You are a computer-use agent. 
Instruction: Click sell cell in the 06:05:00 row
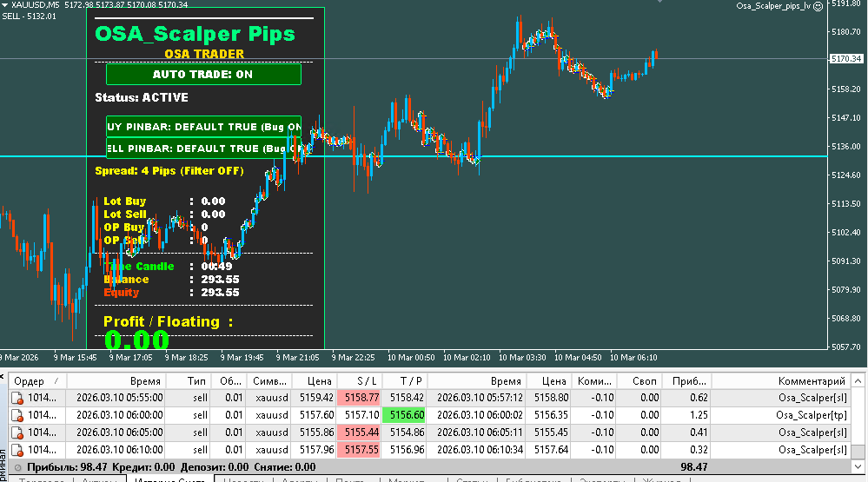pyautogui.click(x=201, y=432)
